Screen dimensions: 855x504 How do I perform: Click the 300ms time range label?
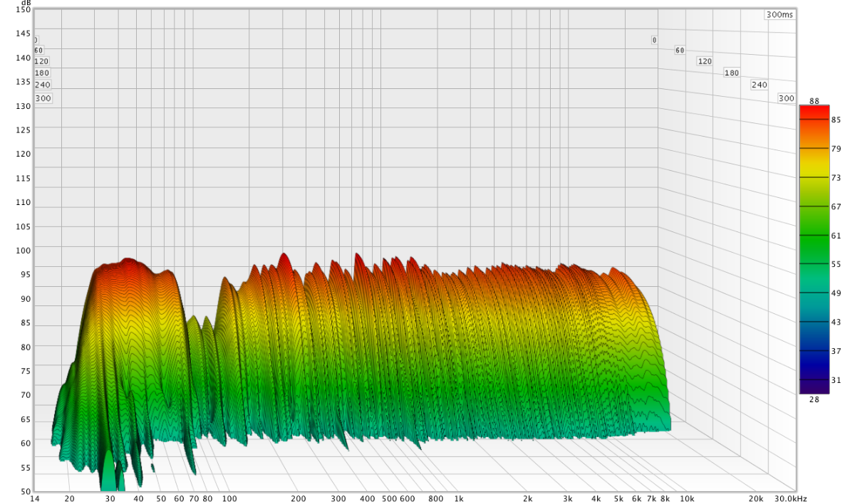pyautogui.click(x=780, y=15)
